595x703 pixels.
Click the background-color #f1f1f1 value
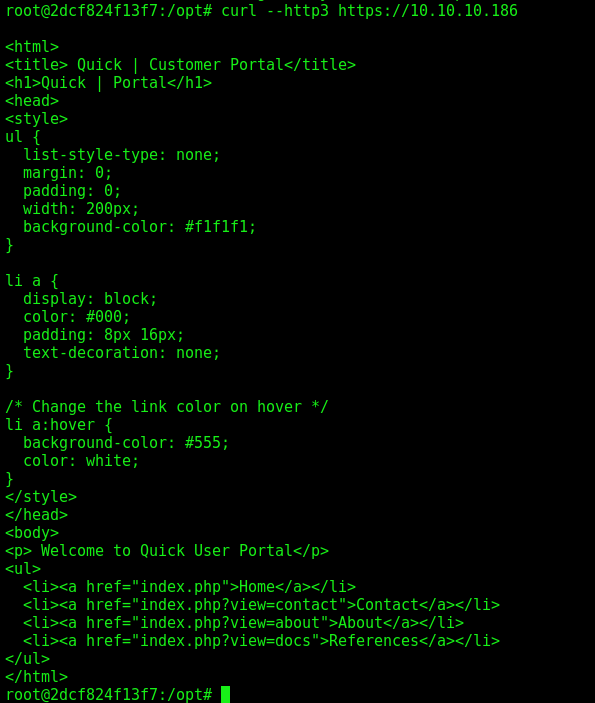pyautogui.click(x=220, y=226)
